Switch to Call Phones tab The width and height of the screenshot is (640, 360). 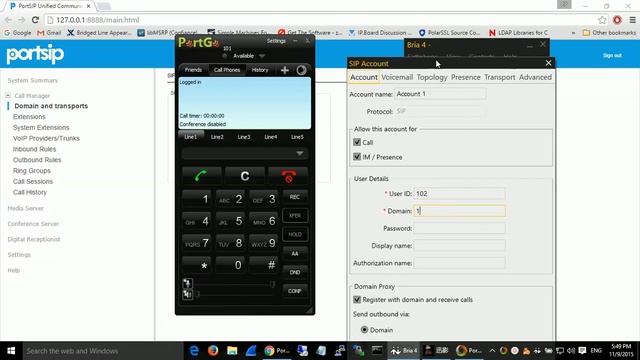pos(227,70)
